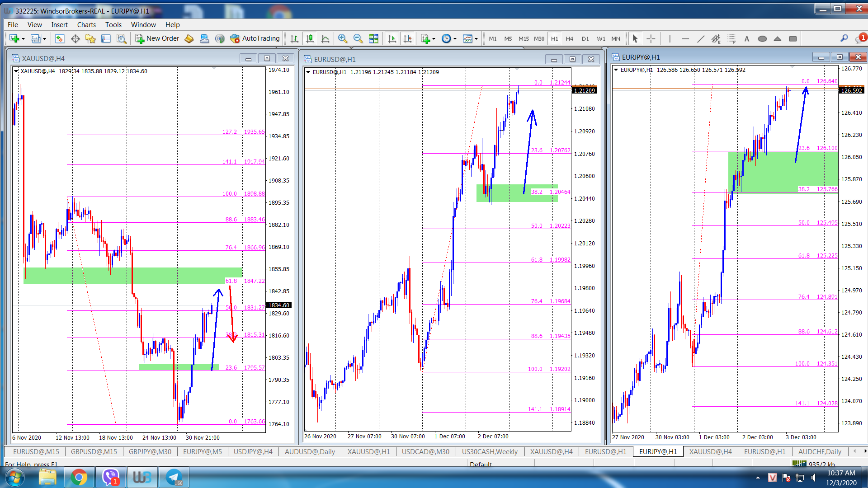Tile chart windows with the grid icon
This screenshot has height=488, width=868.
[x=373, y=39]
